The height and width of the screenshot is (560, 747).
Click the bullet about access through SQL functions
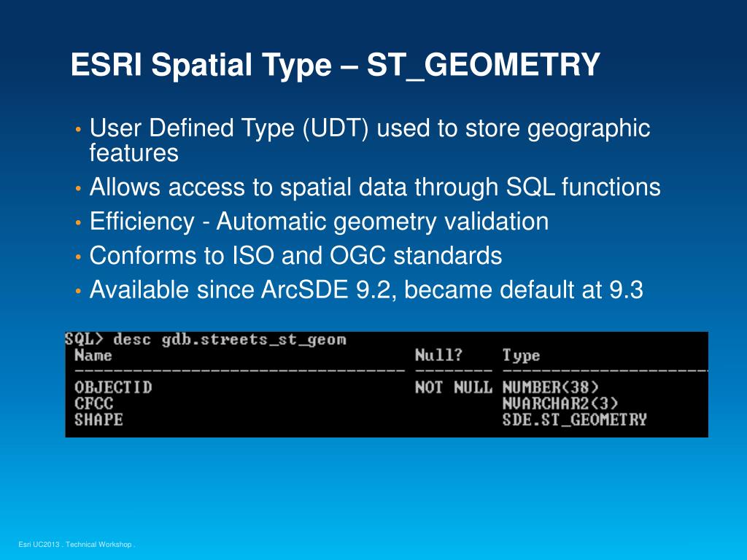375,187
